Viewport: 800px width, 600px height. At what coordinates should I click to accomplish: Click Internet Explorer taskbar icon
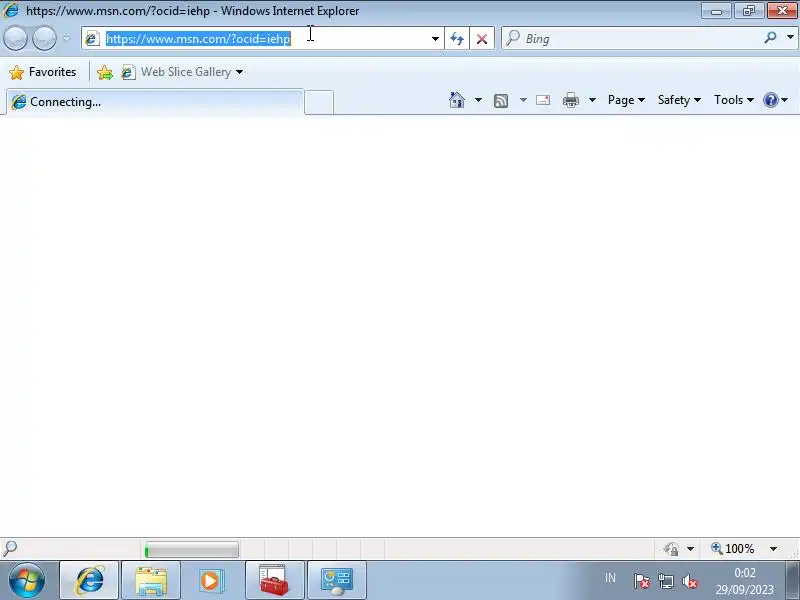coord(89,580)
